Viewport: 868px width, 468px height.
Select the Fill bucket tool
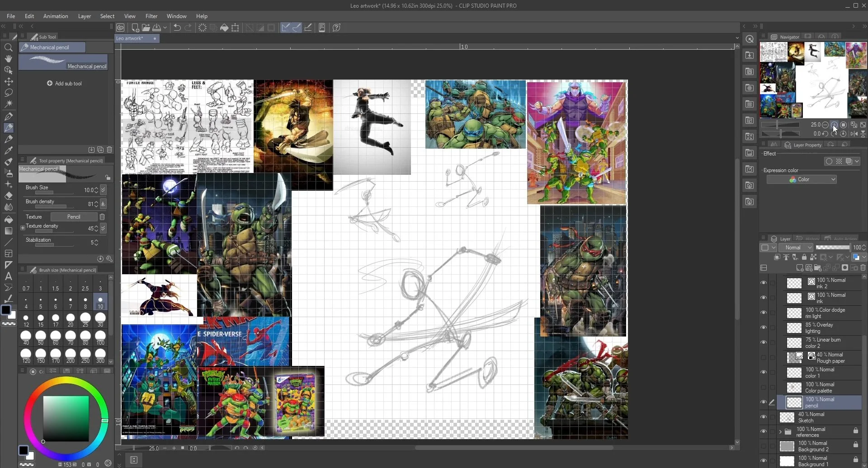click(8, 219)
